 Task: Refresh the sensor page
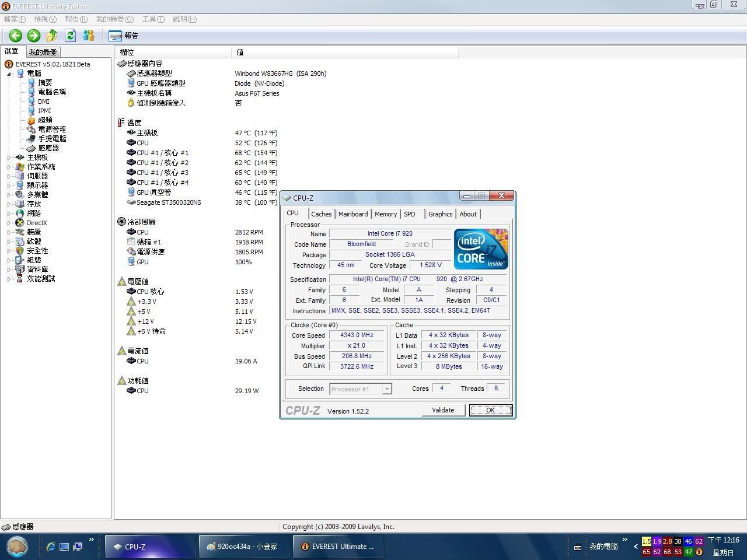click(x=70, y=36)
